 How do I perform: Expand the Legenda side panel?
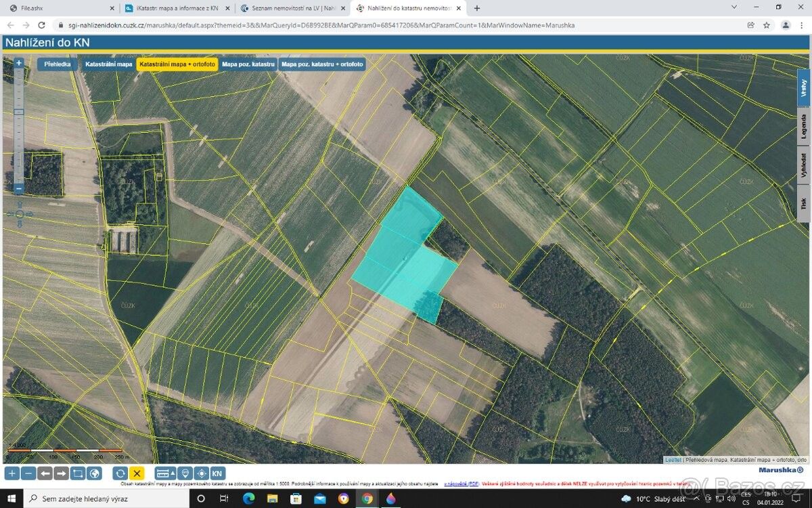click(x=804, y=126)
